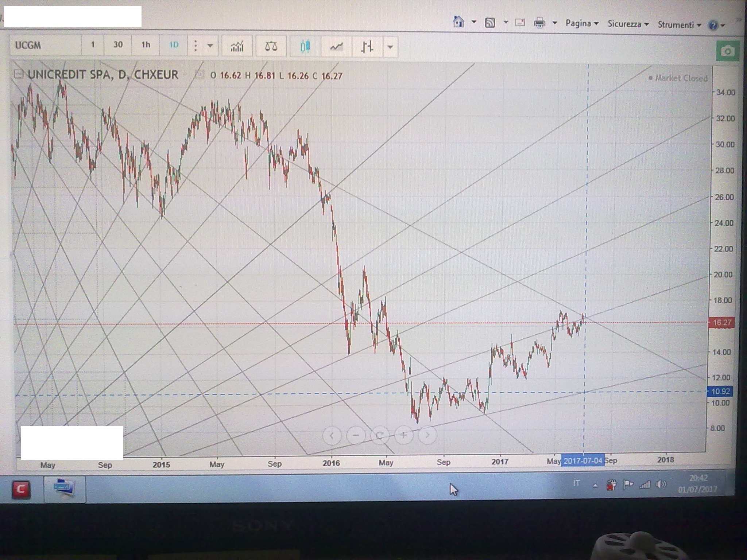Click the Market Closed status indicator
The width and height of the screenshot is (747, 560).
[678, 78]
